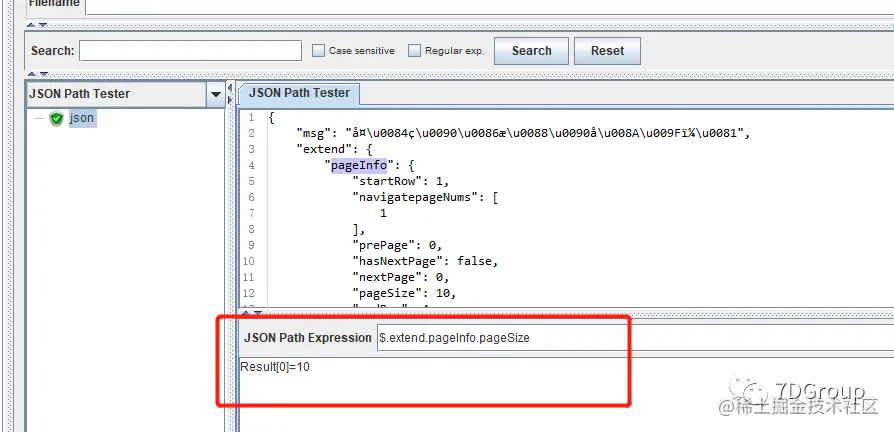Image resolution: width=894 pixels, height=432 pixels.
Task: Enable the Regular exp. checkbox
Action: 415,51
